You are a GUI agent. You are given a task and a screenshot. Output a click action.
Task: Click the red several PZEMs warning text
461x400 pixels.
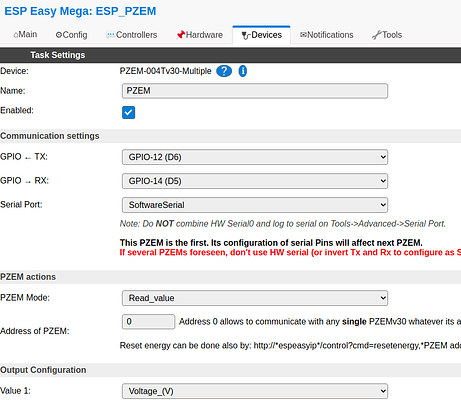(290, 252)
